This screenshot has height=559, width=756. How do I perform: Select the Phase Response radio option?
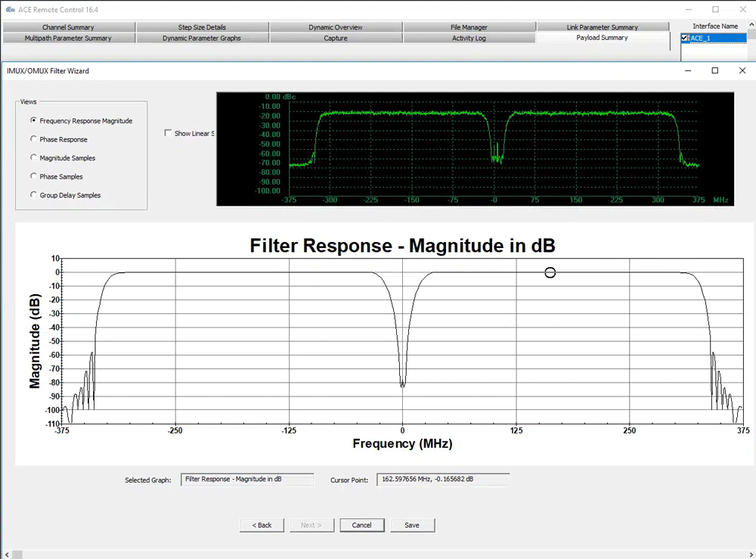click(33, 139)
